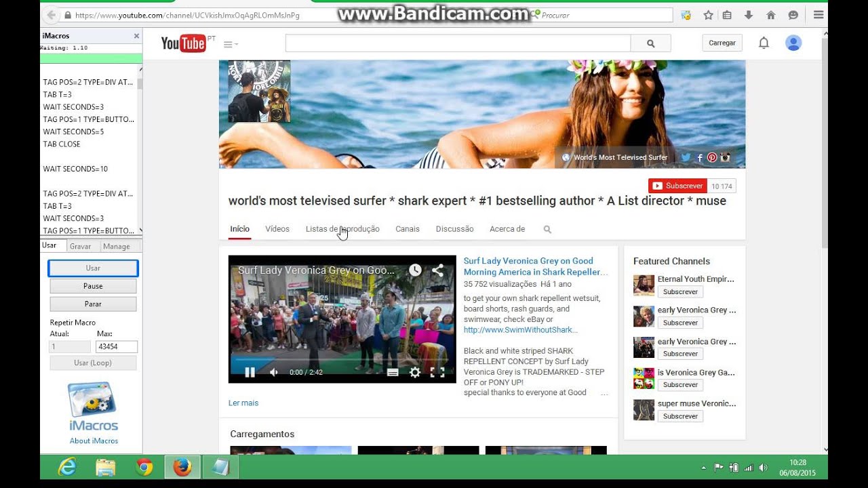Open Internet Explorer from the taskbar
Image resolution: width=868 pixels, height=488 pixels.
click(x=67, y=468)
